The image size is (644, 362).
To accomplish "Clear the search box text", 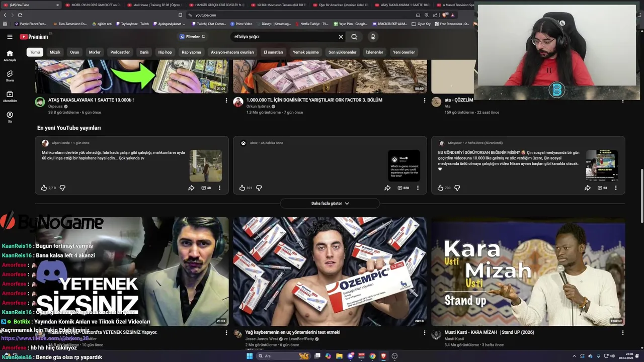I will (341, 37).
